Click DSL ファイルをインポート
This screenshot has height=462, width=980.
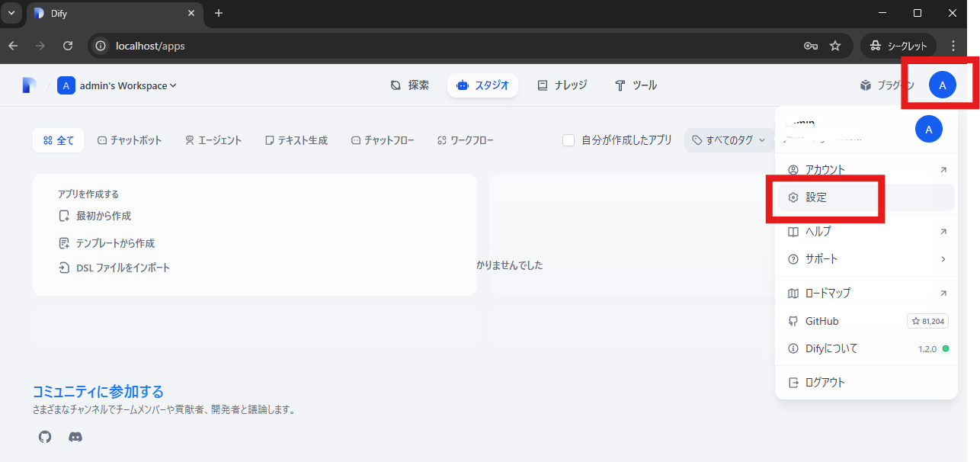[x=122, y=268]
